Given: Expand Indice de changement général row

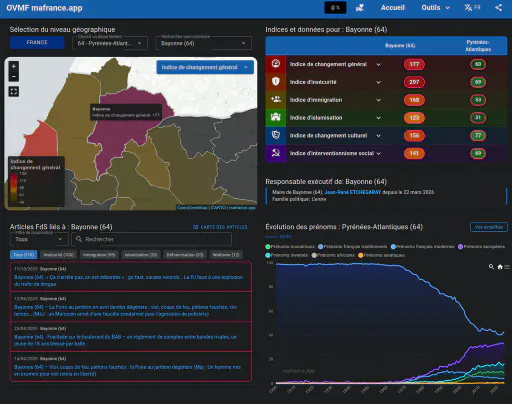Looking at the screenshot, I should click(378, 64).
